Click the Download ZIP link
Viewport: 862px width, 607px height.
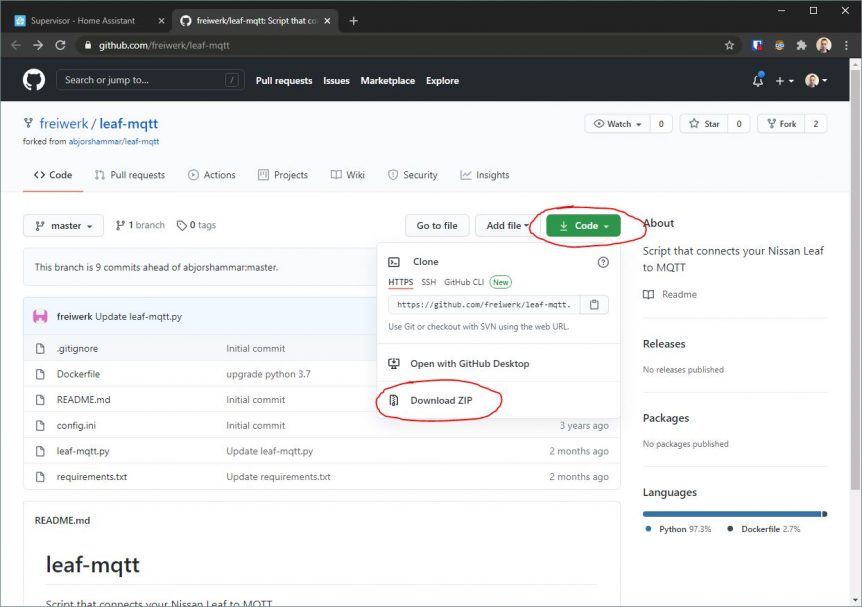click(x=440, y=400)
